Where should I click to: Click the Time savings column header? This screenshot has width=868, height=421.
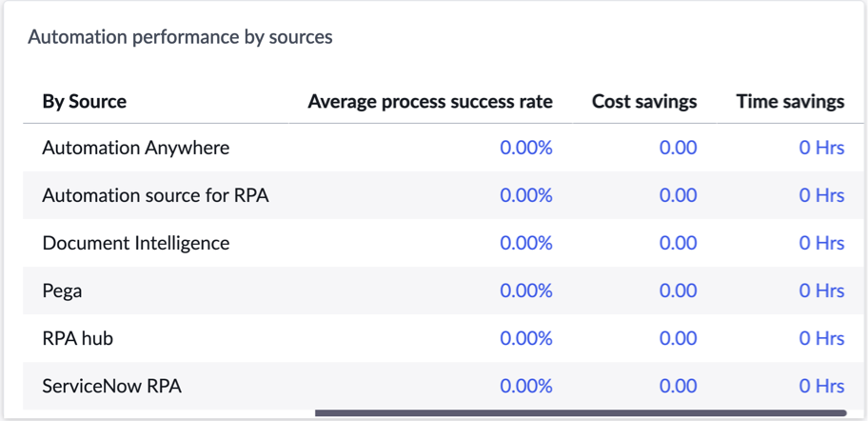(x=790, y=101)
